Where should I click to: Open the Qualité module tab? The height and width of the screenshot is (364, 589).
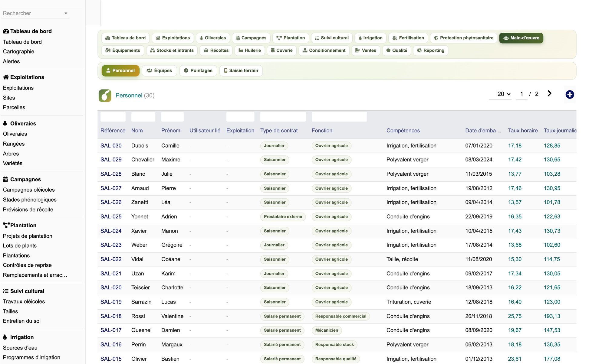point(397,50)
